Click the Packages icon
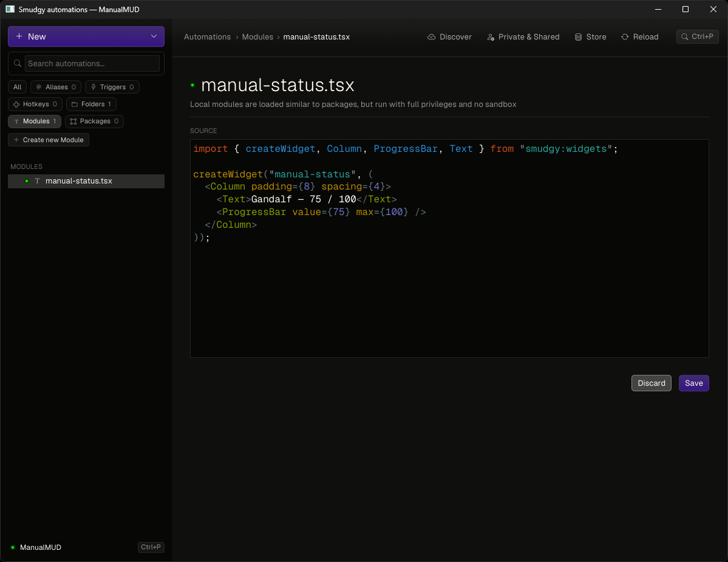This screenshot has width=728, height=562. click(x=73, y=122)
